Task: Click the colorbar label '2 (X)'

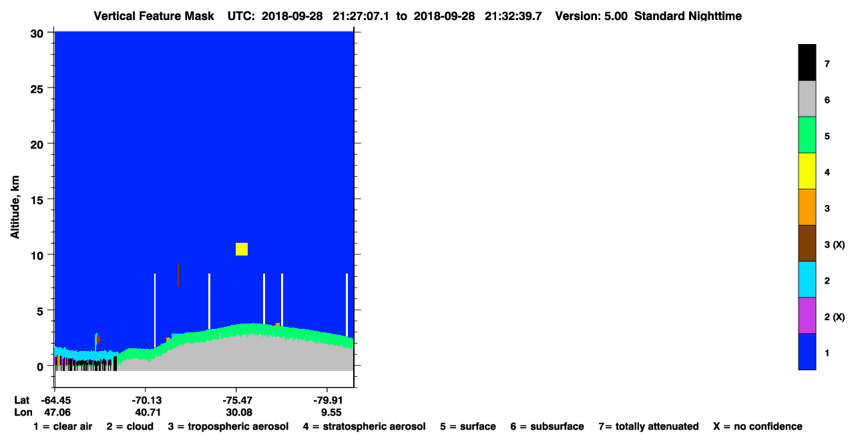Action: [x=835, y=316]
